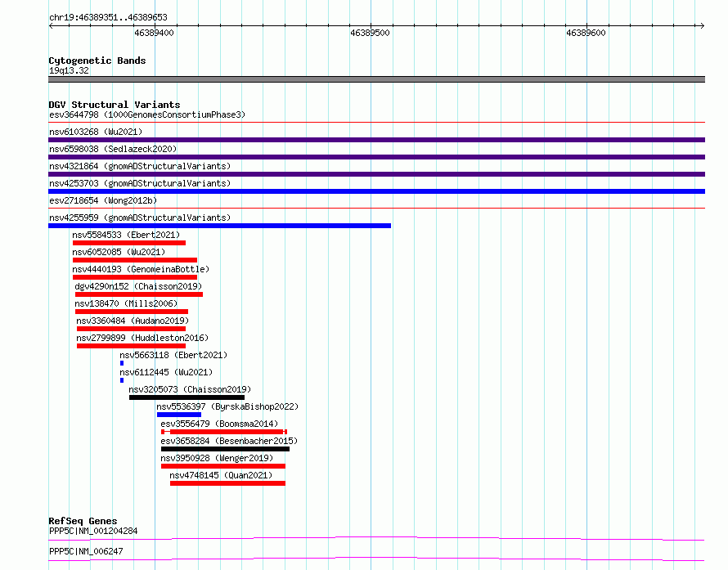Screen dimensions: 728x570
Task: Click the red bar under esv3556479
Action: (x=224, y=432)
